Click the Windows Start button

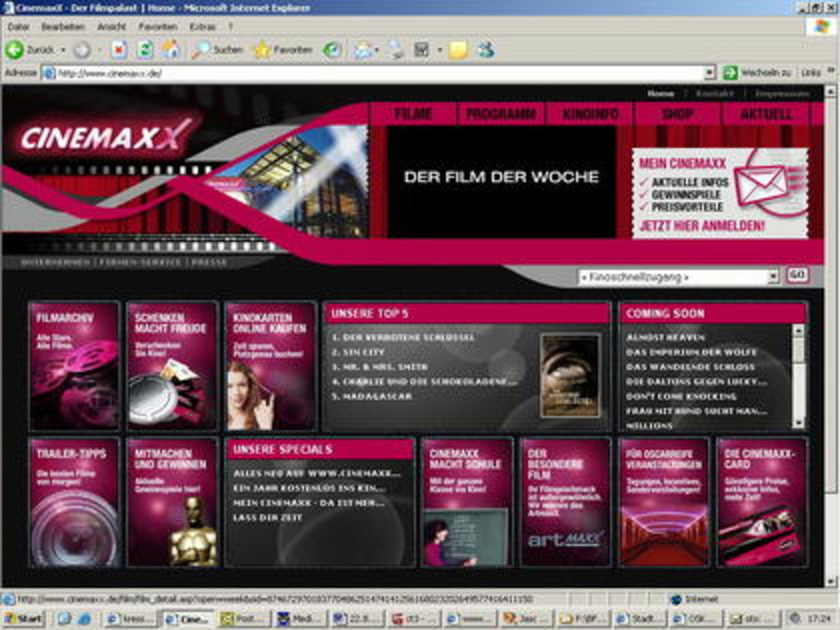pos(23,618)
